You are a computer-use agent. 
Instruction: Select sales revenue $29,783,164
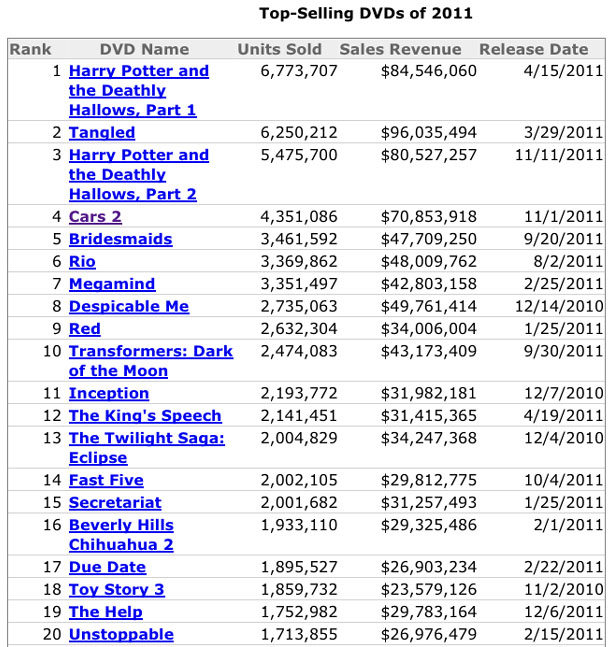pyautogui.click(x=429, y=612)
